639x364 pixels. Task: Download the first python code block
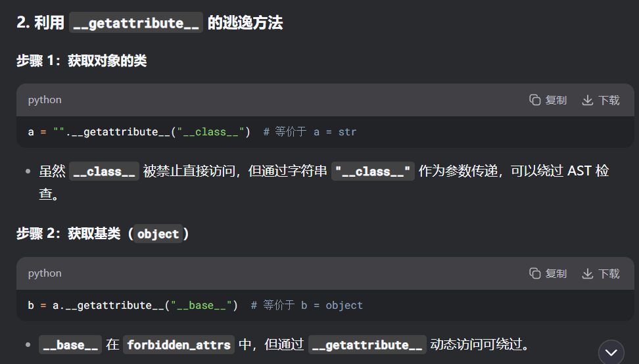[601, 100]
